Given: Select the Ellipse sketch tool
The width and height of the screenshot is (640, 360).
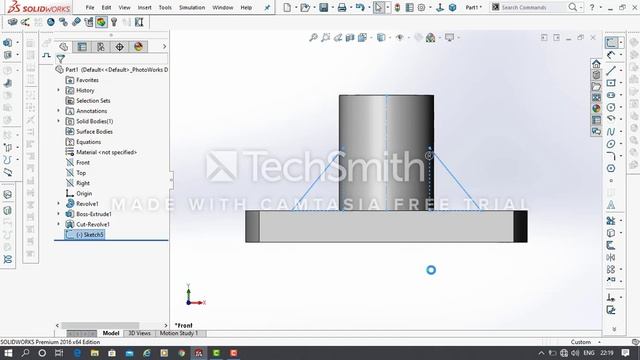Looking at the screenshot, I should [x=611, y=144].
